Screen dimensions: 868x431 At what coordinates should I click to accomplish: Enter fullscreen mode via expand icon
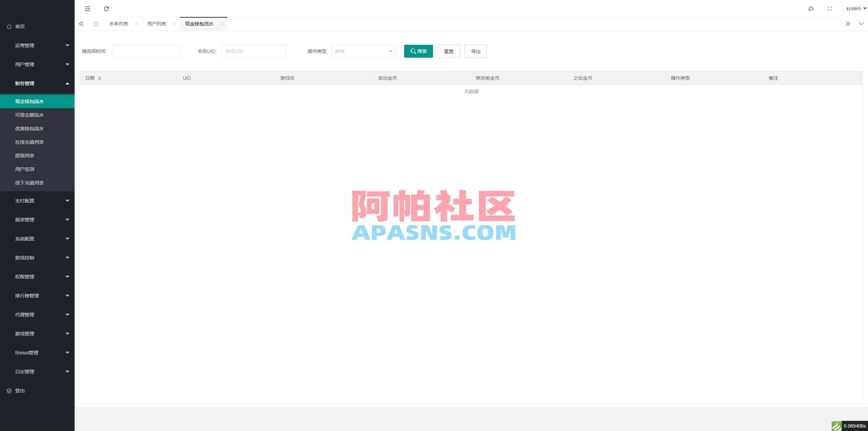coord(830,8)
